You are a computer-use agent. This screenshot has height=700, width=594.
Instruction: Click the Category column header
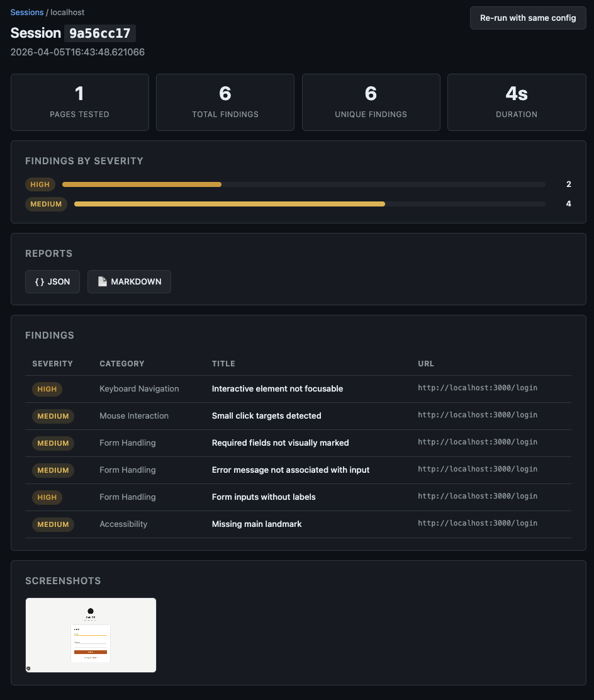pyautogui.click(x=122, y=364)
